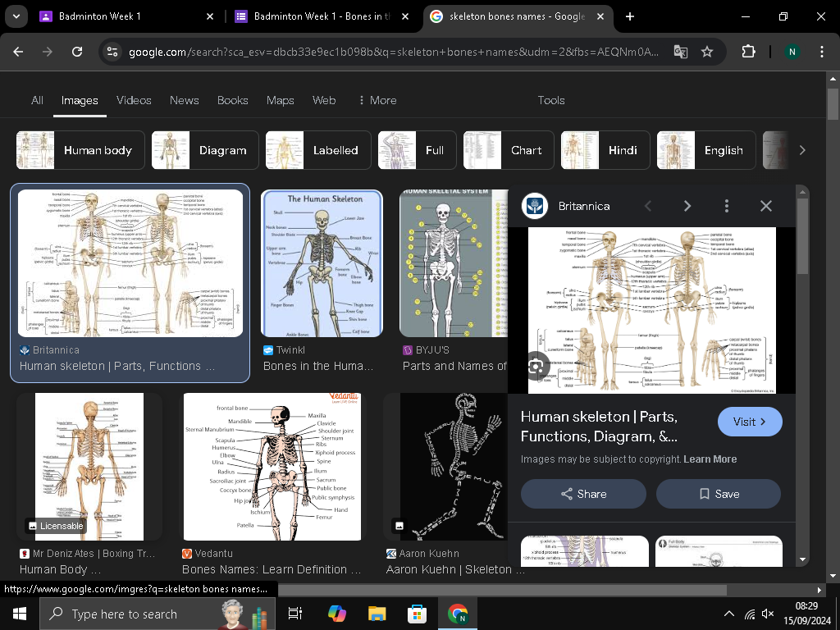This screenshot has height=630, width=840.
Task: Bookmark this page with the star
Action: click(x=707, y=52)
